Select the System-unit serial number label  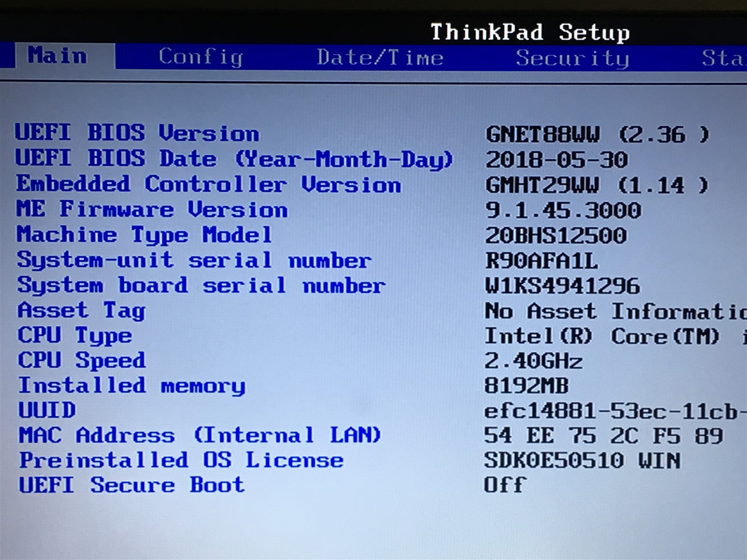coord(195,260)
